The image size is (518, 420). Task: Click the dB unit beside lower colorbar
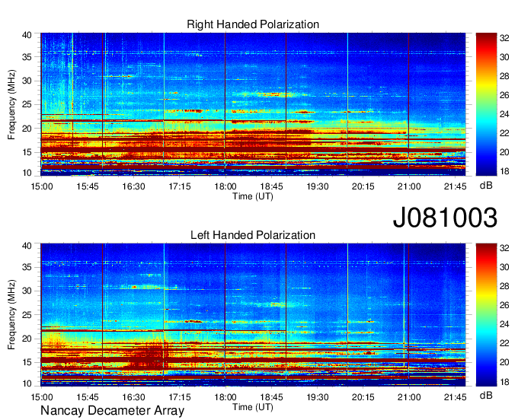pyautogui.click(x=486, y=395)
